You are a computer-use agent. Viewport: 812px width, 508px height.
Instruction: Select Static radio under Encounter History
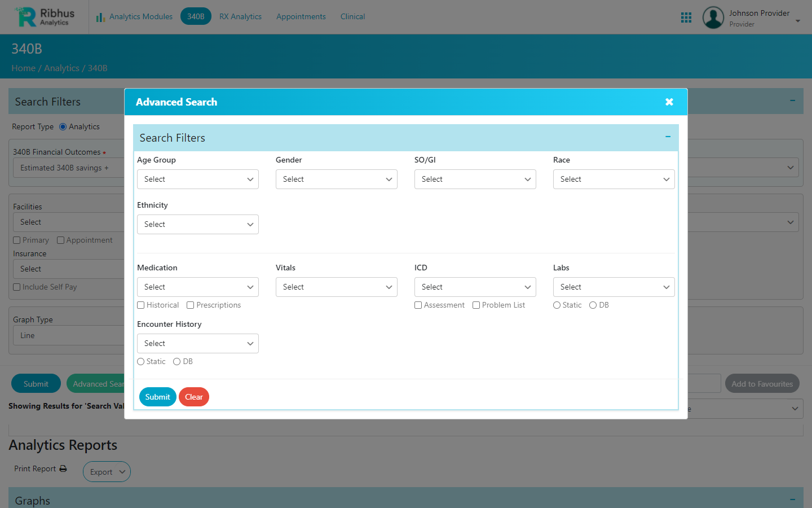141,362
